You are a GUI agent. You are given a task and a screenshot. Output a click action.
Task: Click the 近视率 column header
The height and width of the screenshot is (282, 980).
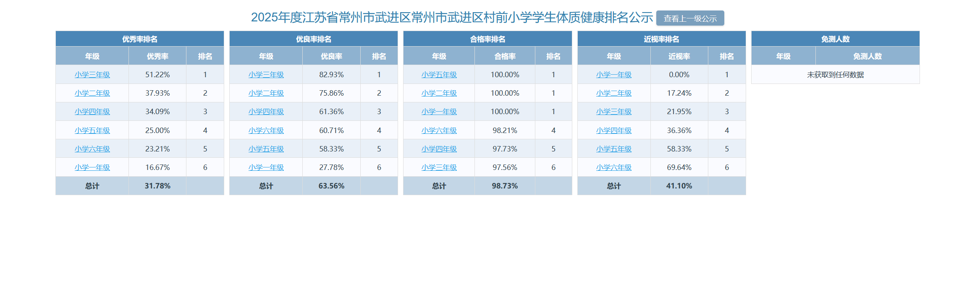[679, 56]
